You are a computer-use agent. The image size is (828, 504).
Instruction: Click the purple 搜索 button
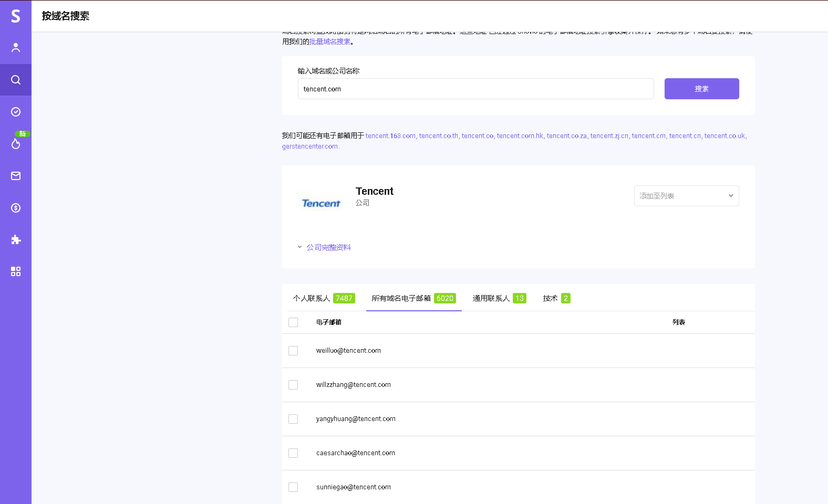pos(701,89)
